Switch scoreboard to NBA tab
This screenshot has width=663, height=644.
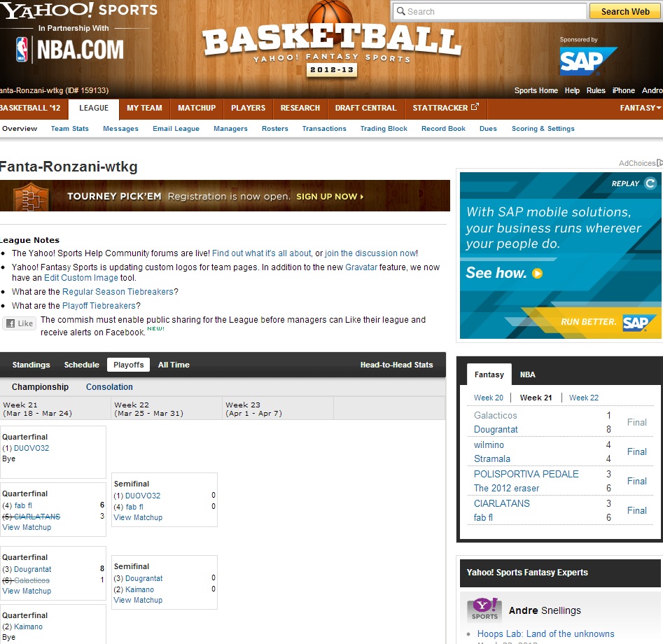coord(527,374)
